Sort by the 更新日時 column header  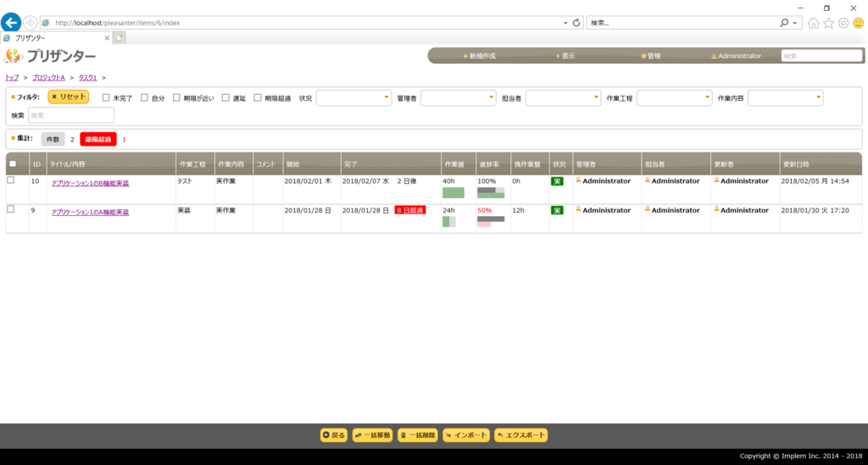point(821,164)
